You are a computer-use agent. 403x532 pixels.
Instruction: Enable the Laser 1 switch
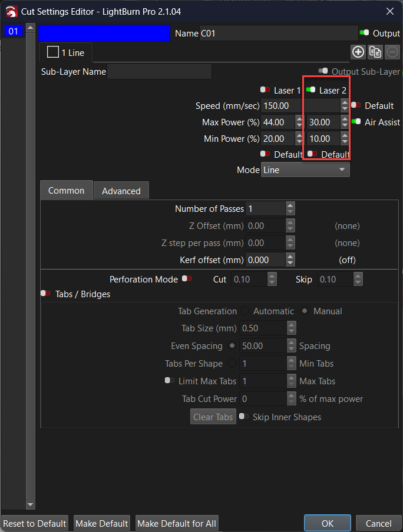coord(265,89)
